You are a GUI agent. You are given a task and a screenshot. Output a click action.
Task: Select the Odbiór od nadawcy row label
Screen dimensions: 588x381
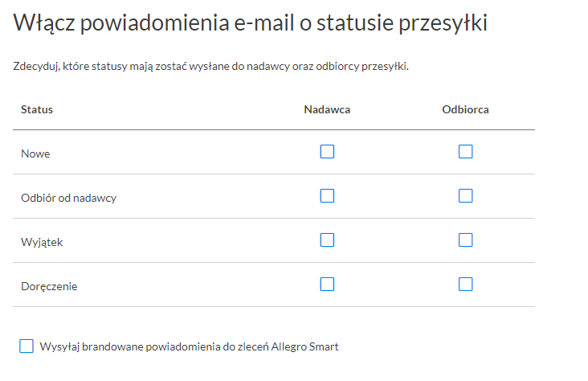point(69,198)
